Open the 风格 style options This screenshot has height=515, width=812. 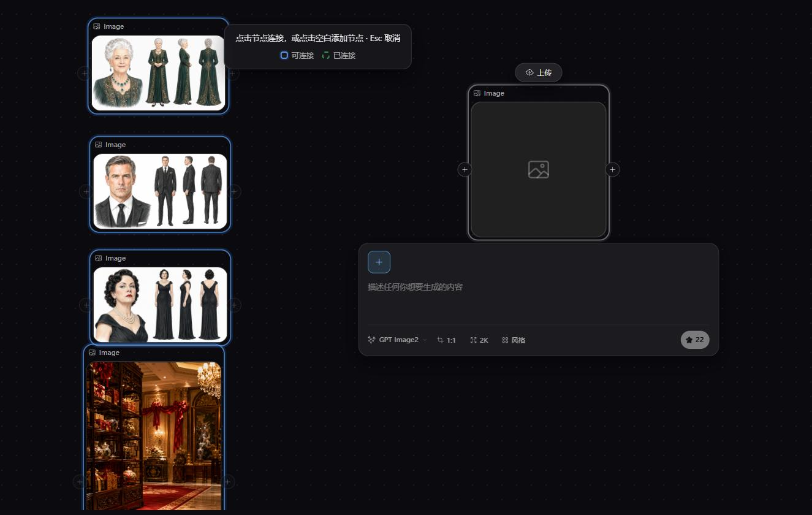tap(514, 340)
